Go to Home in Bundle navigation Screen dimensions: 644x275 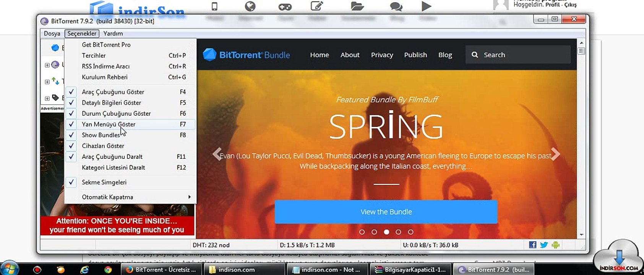[x=320, y=55]
